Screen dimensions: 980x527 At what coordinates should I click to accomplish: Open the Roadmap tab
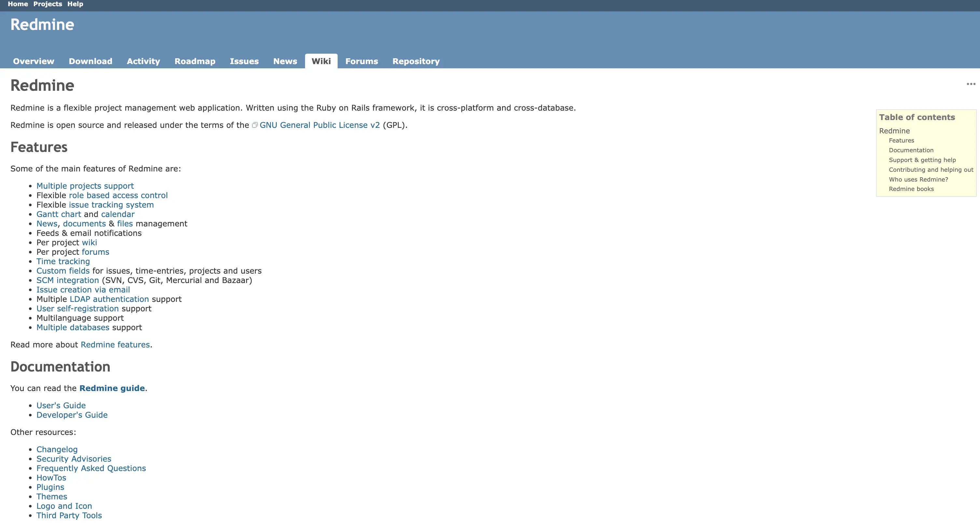(195, 61)
